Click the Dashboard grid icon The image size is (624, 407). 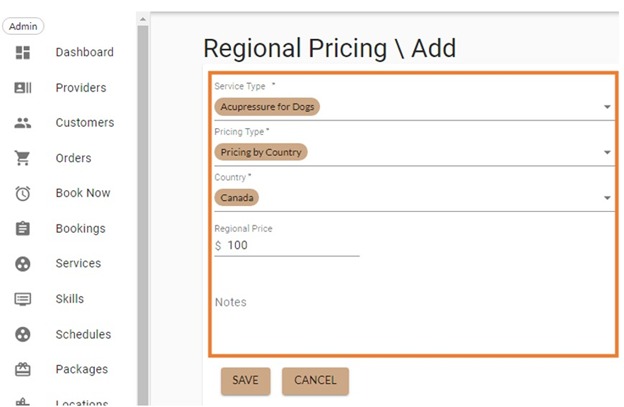23,52
